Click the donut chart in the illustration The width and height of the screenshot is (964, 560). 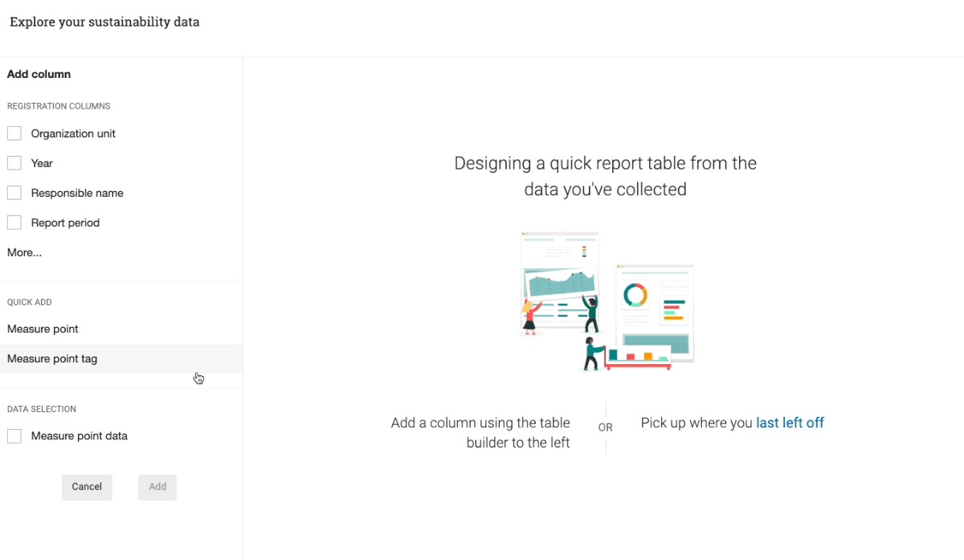635,295
